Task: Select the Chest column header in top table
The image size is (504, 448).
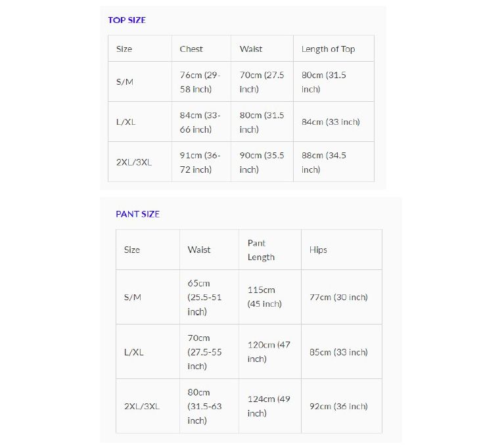Action: coord(191,49)
